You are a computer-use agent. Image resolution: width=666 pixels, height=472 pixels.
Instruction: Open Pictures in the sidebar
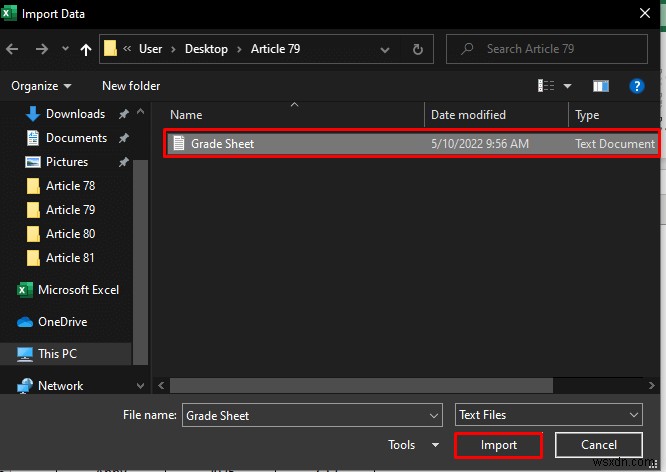67,162
